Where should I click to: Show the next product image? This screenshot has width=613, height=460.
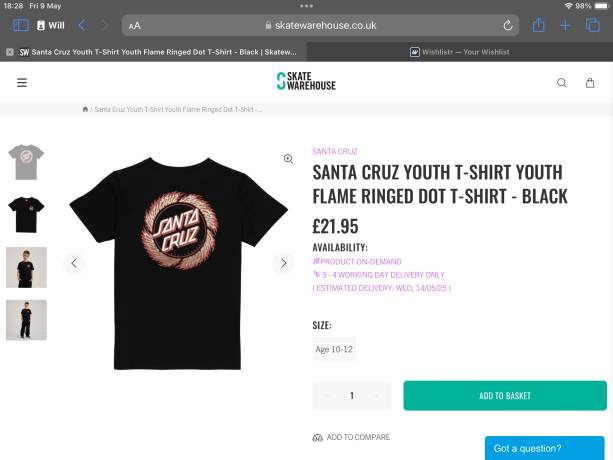(x=283, y=263)
